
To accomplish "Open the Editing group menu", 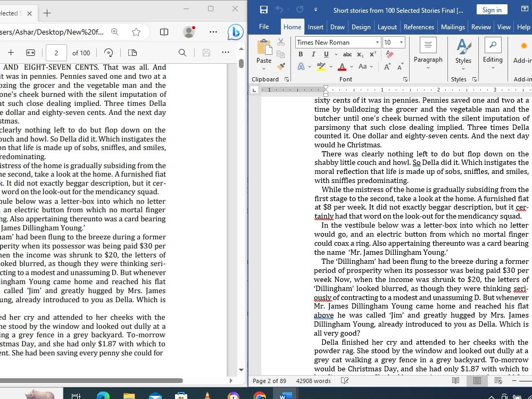I will coord(493,54).
